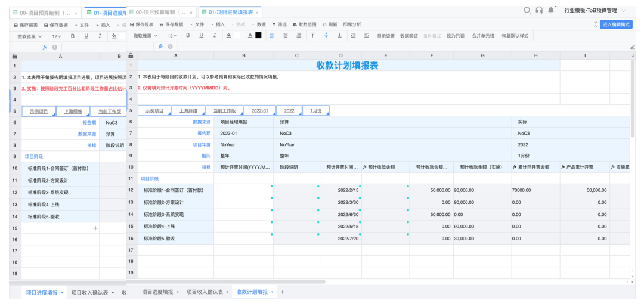Screen dimensions: 644x306
Task: Add a new sheet with the plus tab
Action: click(x=282, y=292)
